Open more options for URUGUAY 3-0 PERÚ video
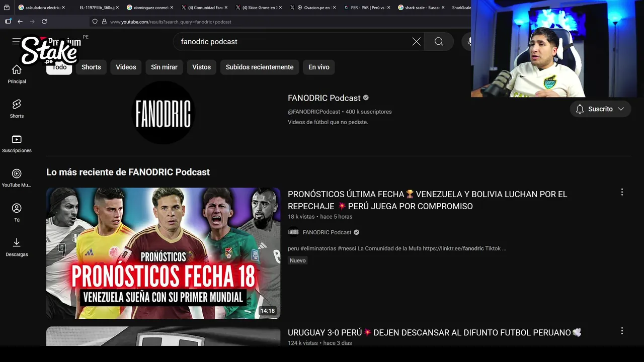Screen dimensions: 644x362 [622, 331]
